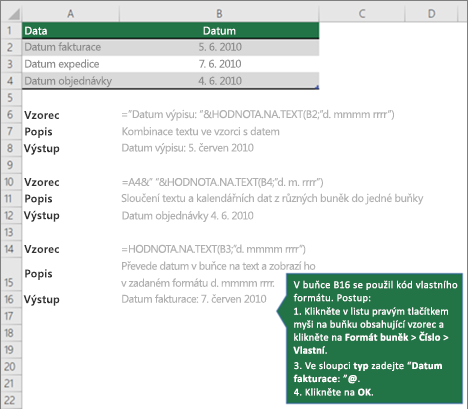The height and width of the screenshot is (409, 468).
Task: Select column C header
Action: pyautogui.click(x=362, y=14)
